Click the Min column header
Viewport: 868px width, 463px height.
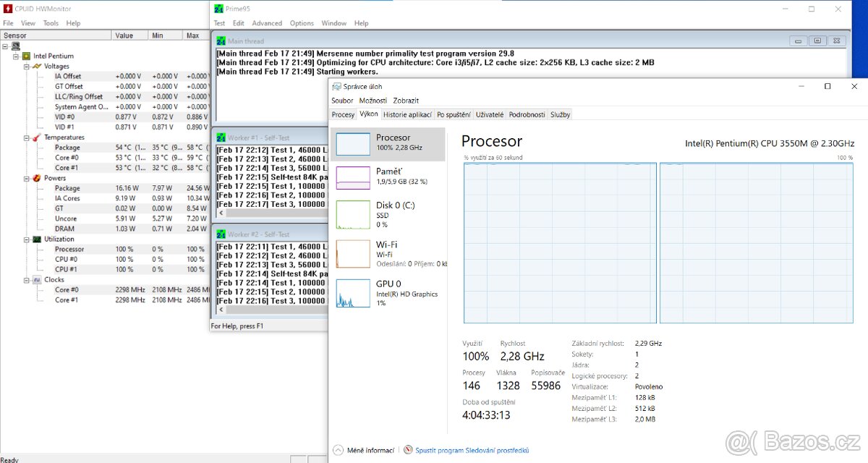165,35
